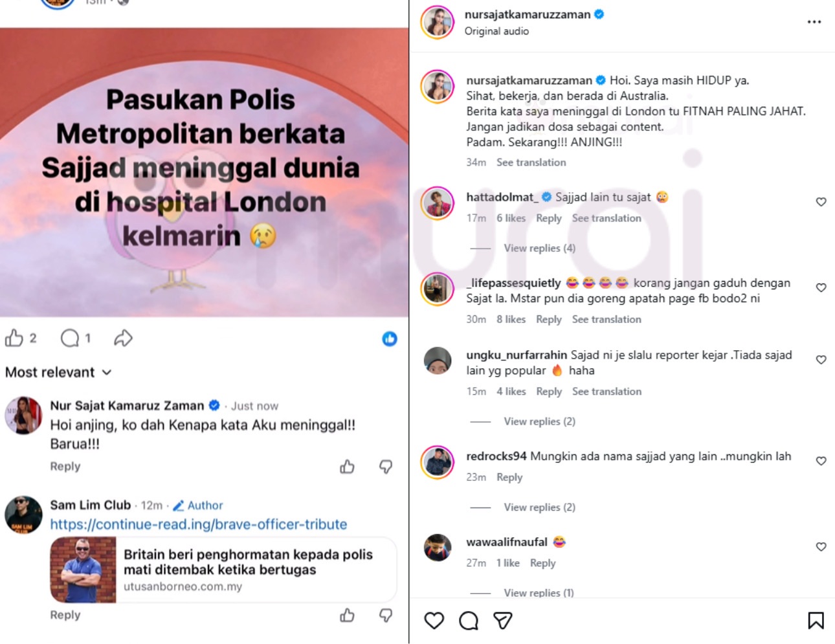Toggle like heart on redrocks94 comment
835x644 pixels.
[x=821, y=461]
